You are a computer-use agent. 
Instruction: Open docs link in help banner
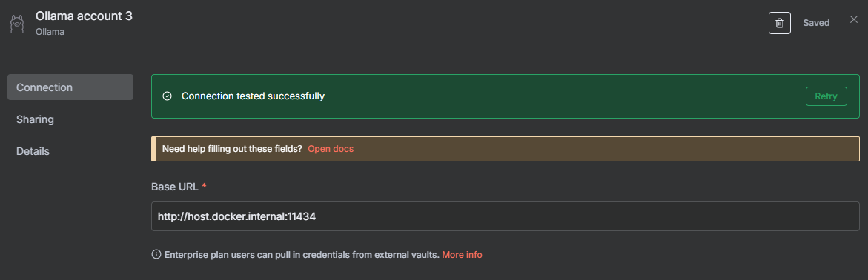[331, 149]
